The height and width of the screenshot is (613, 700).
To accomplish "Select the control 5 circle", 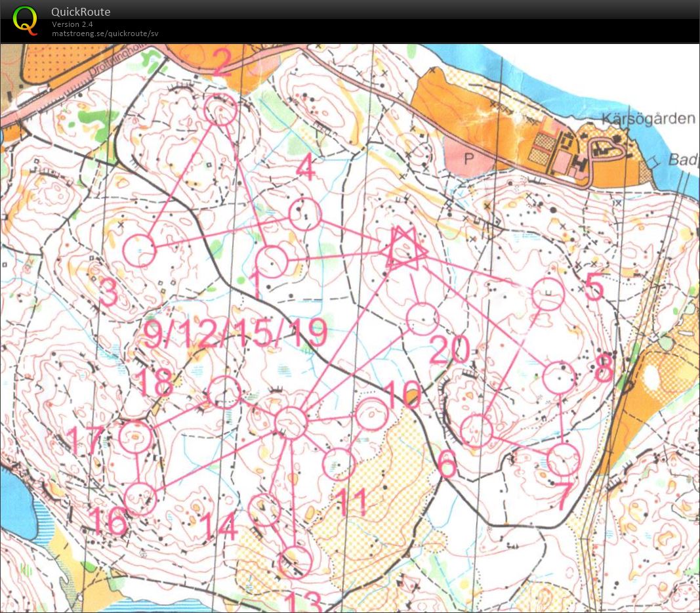I will point(548,293).
